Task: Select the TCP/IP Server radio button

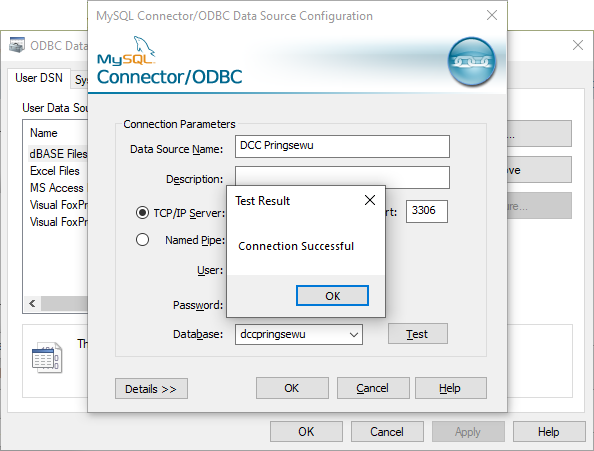Action: coord(142,213)
